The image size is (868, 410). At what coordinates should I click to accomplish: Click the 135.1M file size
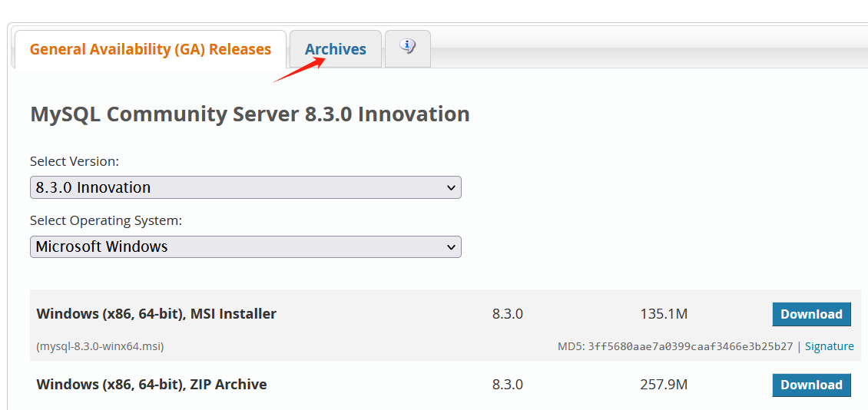(x=664, y=314)
